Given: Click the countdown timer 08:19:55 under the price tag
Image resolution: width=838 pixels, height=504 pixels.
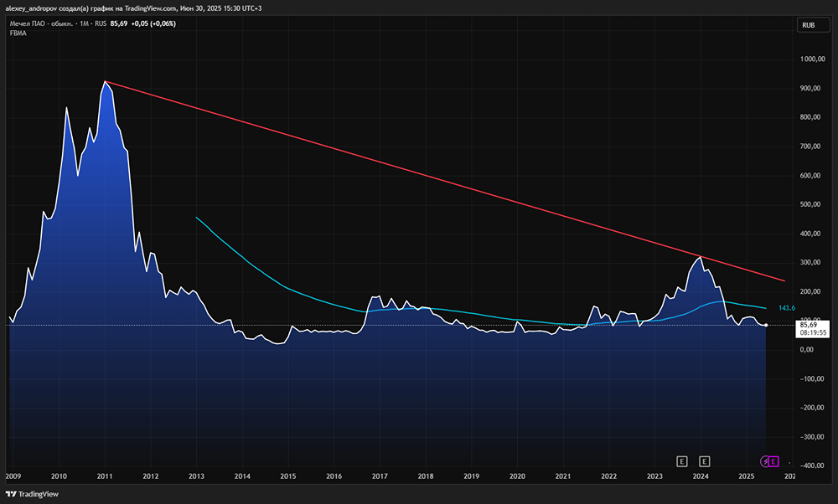Looking at the screenshot, I should click(813, 332).
